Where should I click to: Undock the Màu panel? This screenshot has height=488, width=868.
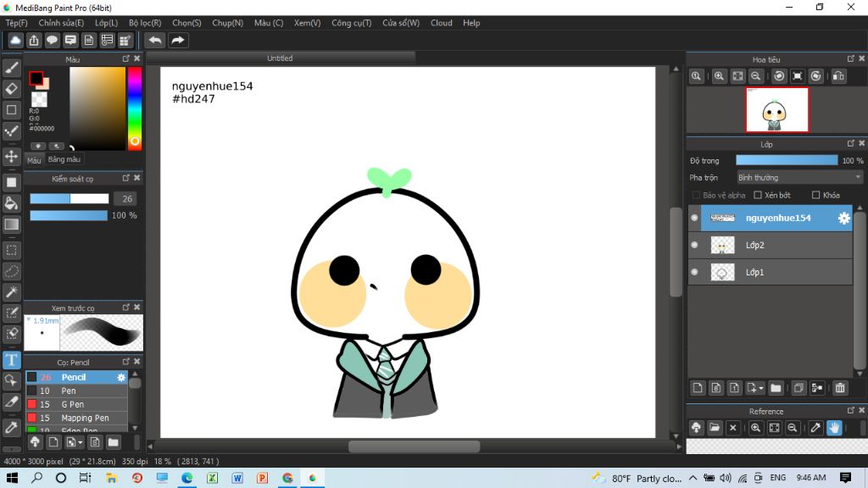[126, 58]
